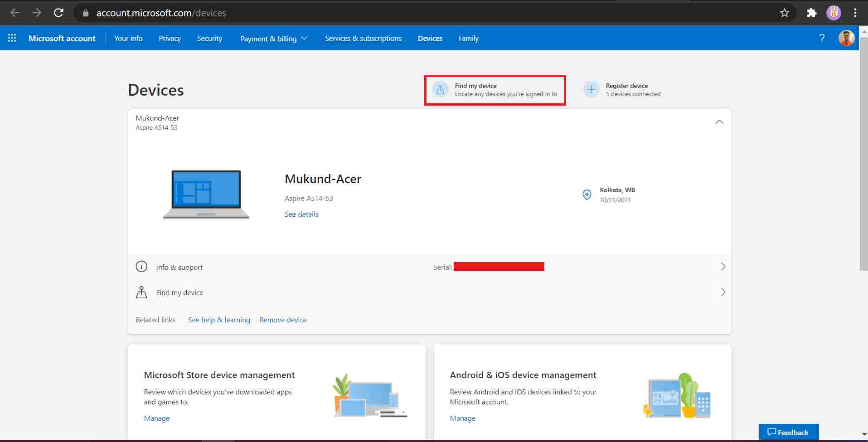
Task: Open the Microsoft apps launcher grid
Action: click(12, 38)
